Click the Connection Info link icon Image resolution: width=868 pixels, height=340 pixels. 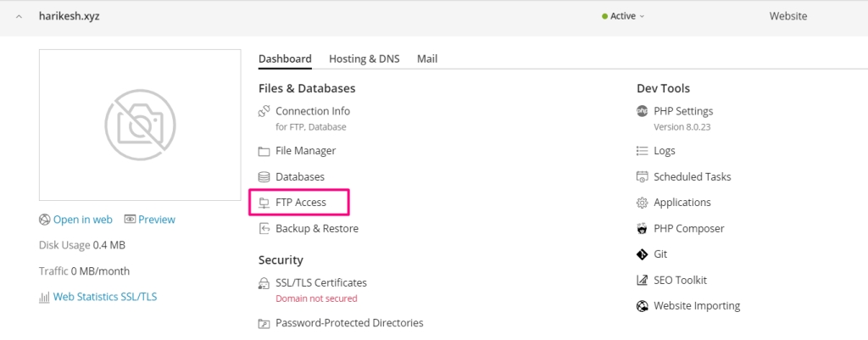(x=264, y=111)
